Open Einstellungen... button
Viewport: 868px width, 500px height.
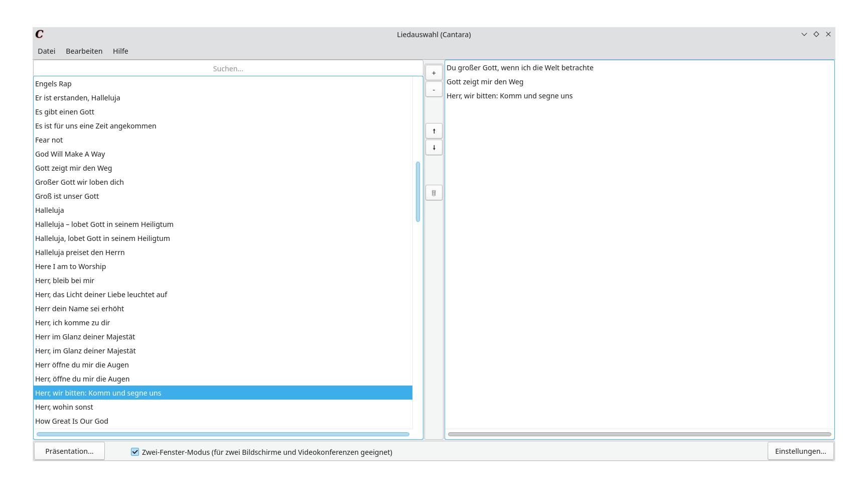click(x=801, y=451)
